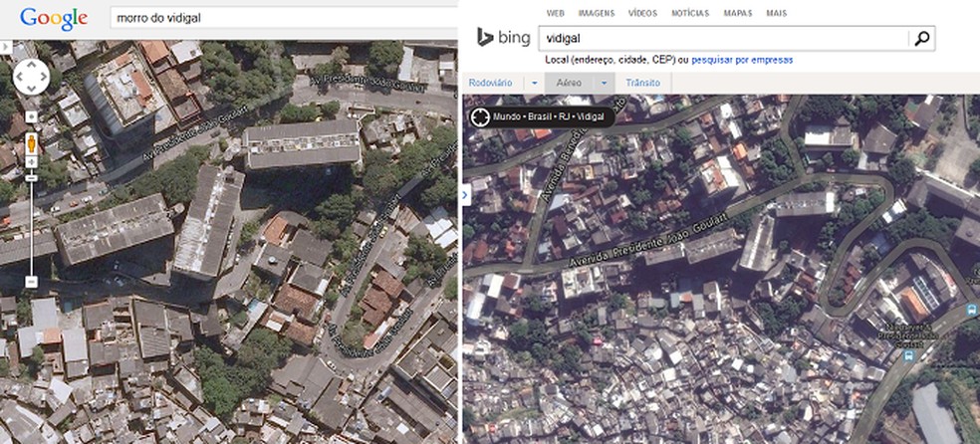Switch to the Rodoviário map view
This screenshot has height=444, width=980.
(x=491, y=83)
